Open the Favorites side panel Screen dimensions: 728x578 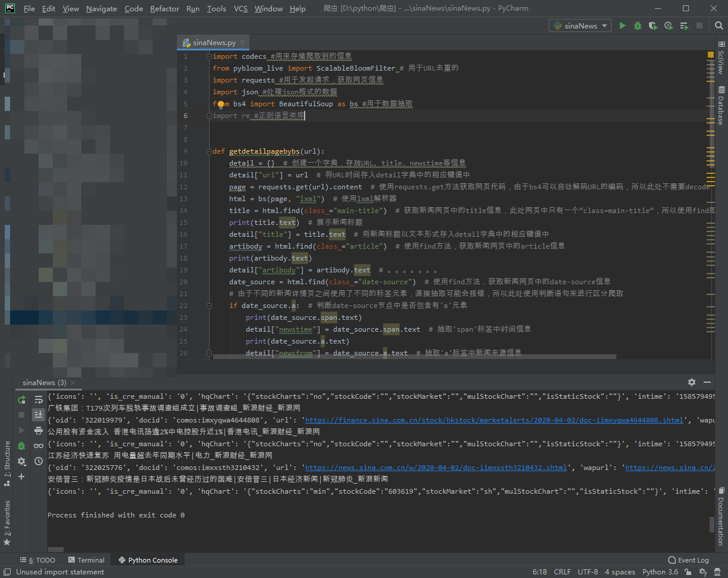(x=7, y=523)
